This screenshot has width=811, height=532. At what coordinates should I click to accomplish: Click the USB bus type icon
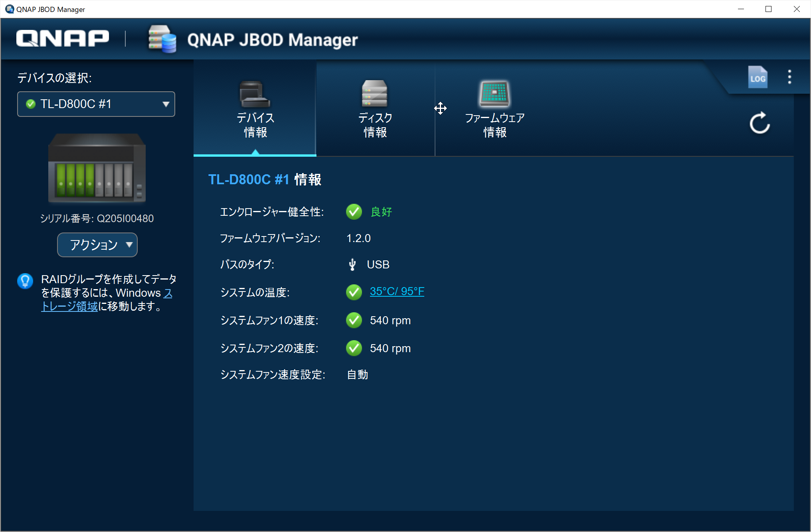352,264
